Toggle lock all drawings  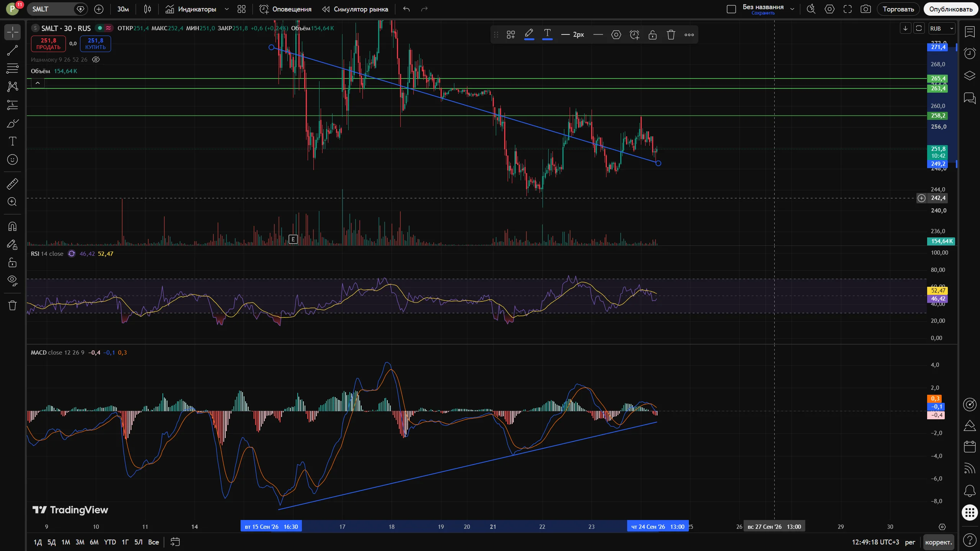[13, 263]
